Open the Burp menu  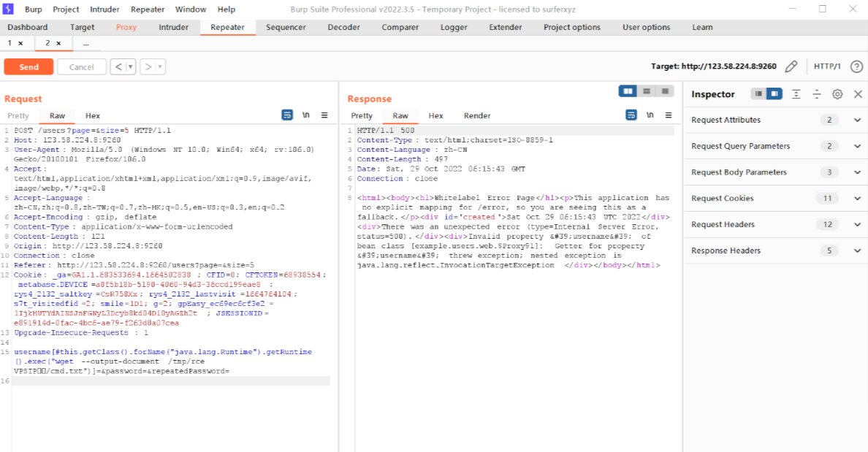click(x=33, y=9)
